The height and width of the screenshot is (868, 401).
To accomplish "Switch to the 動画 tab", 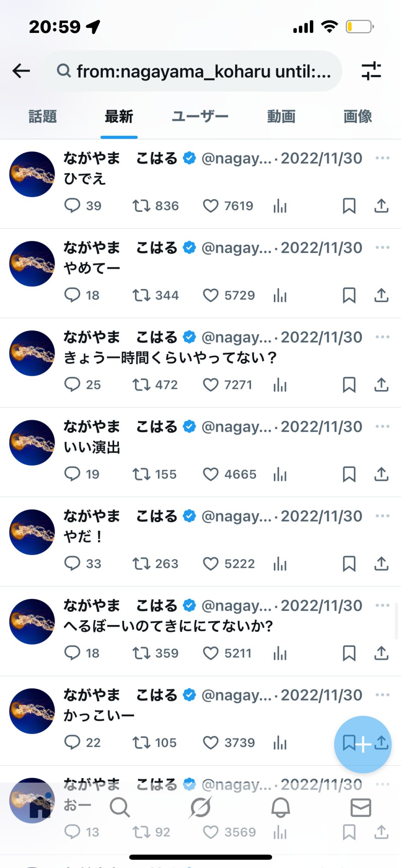I will click(x=281, y=116).
